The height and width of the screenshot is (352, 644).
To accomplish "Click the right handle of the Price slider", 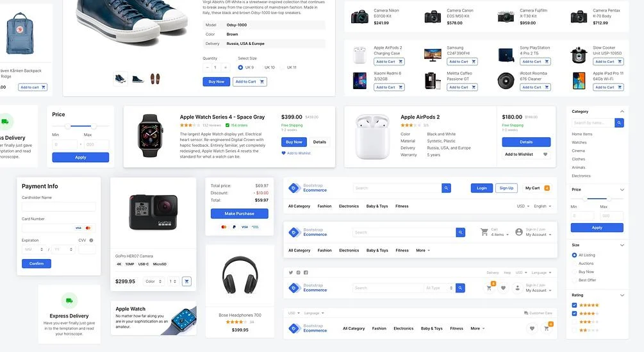I will pos(94,126).
